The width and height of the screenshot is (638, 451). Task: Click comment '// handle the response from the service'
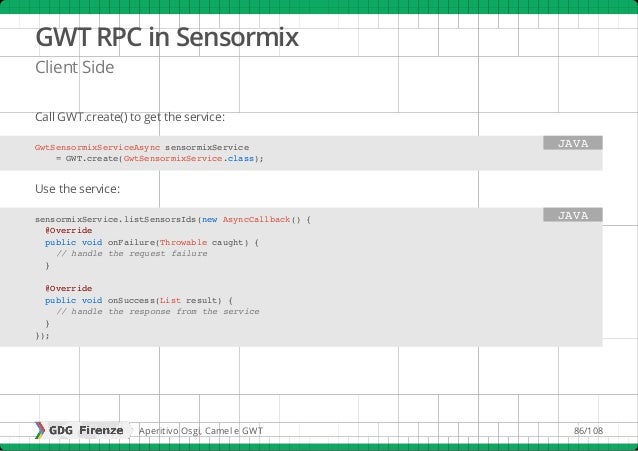point(158,311)
